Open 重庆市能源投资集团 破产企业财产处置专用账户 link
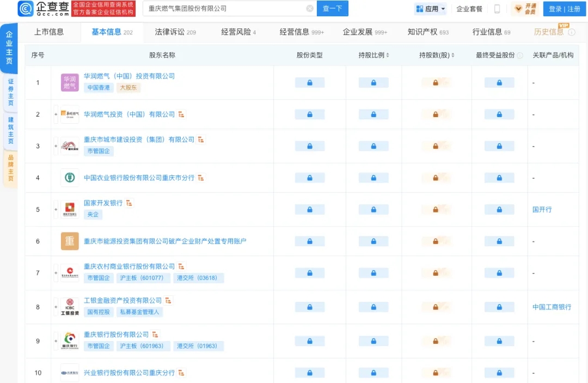The image size is (588, 383). 165,241
